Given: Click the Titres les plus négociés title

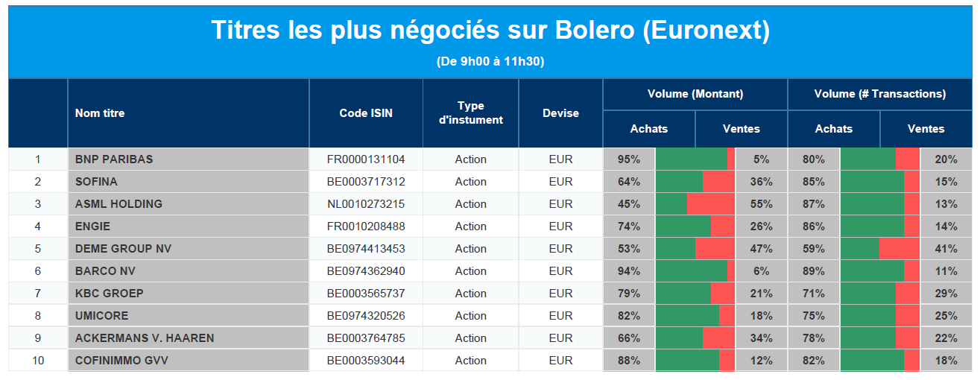Looking at the screenshot, I should click(490, 31).
